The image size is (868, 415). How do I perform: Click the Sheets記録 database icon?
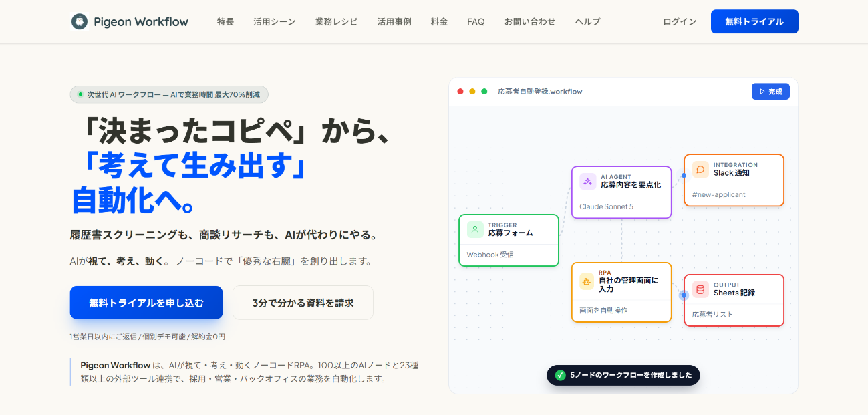[700, 289]
